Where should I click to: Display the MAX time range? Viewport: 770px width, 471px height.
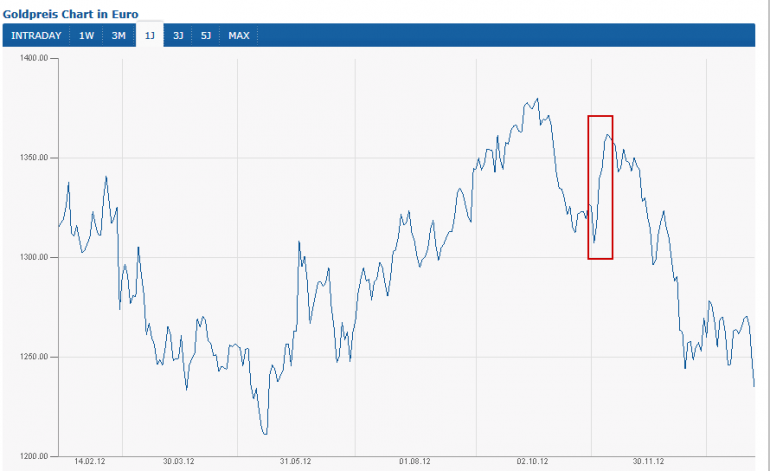click(239, 36)
